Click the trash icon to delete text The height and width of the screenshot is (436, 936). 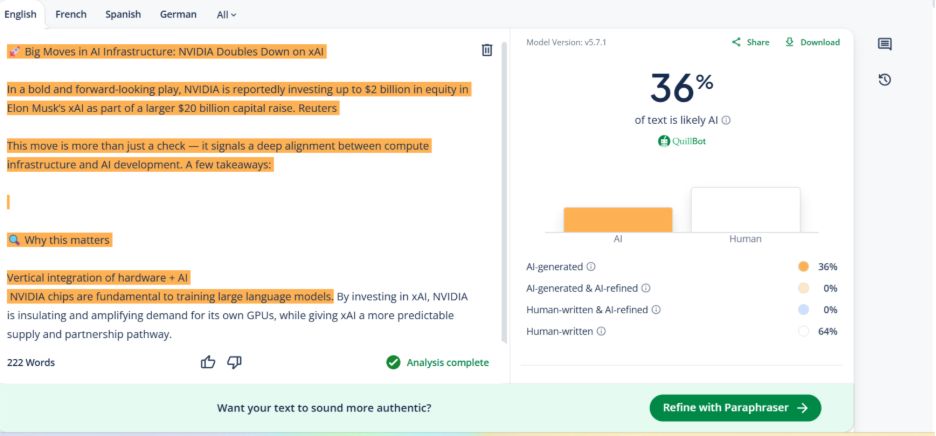click(487, 50)
